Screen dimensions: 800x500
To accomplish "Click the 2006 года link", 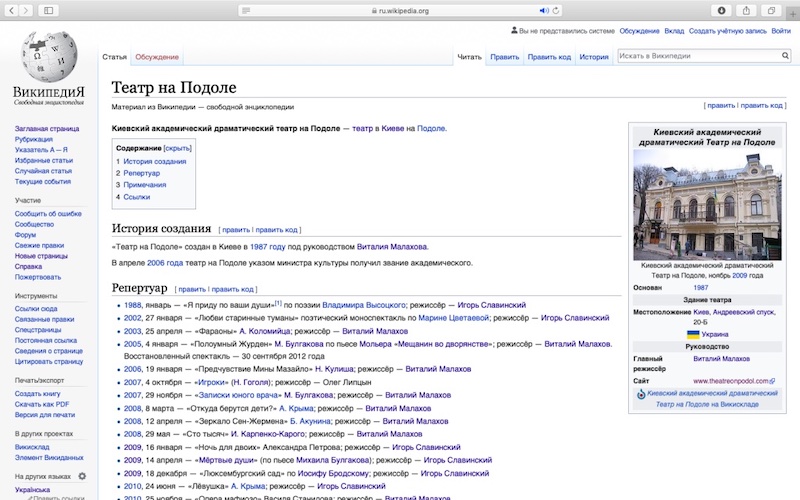I will [x=165, y=263].
